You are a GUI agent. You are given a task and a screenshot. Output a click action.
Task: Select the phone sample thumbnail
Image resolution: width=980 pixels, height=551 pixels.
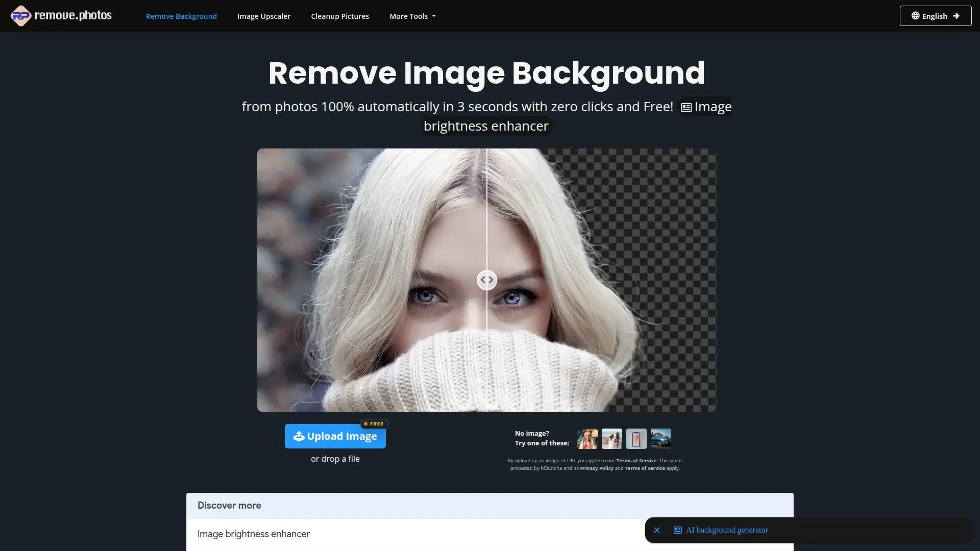tap(636, 439)
